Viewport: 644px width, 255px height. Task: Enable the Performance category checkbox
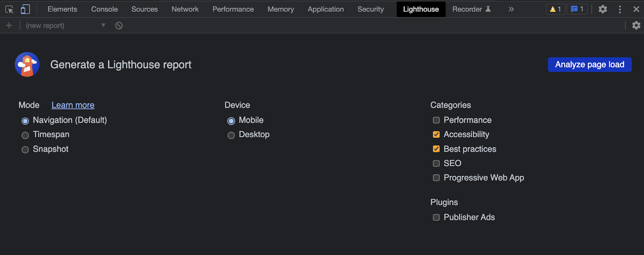[x=436, y=120]
